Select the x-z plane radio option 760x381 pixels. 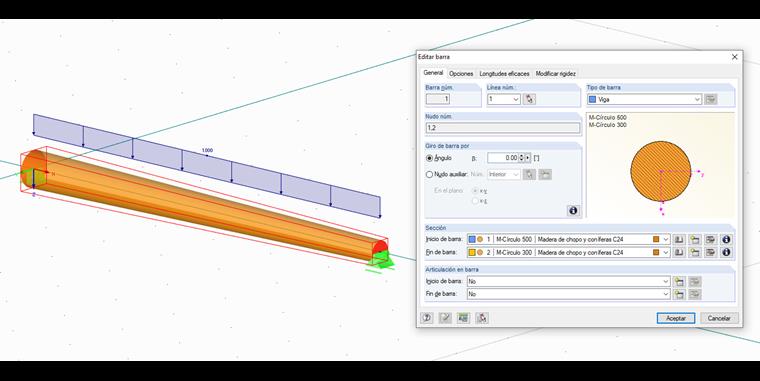click(475, 201)
